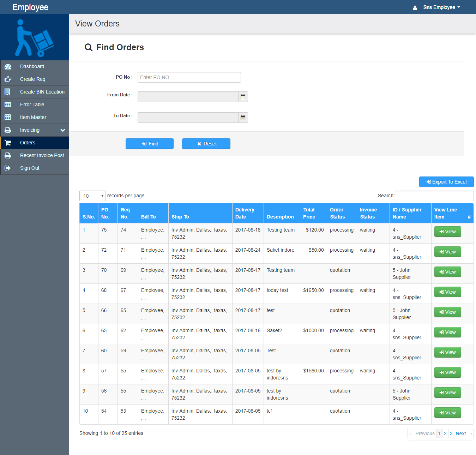This screenshot has width=476, height=455.
Task: Open the Error Table via its icon
Action: [x=8, y=104]
